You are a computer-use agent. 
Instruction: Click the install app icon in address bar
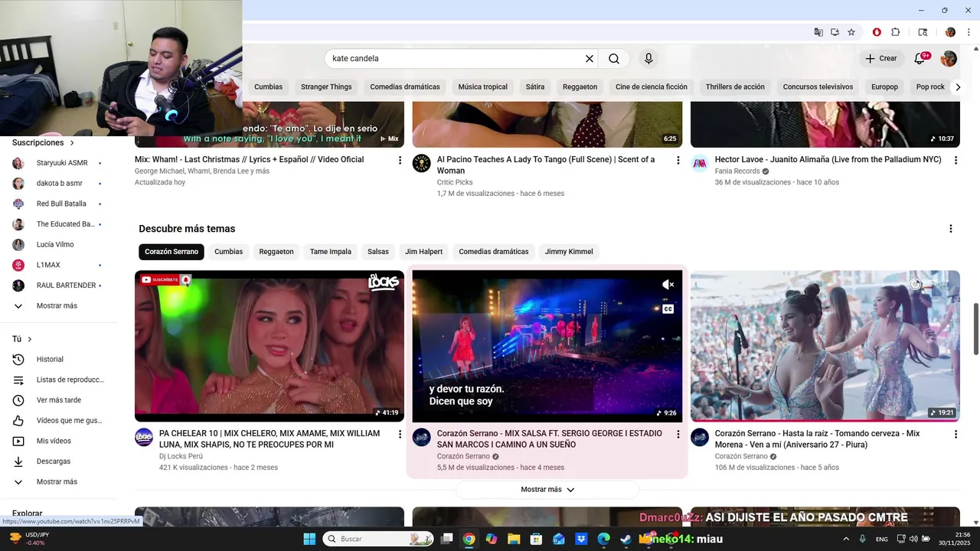[835, 32]
